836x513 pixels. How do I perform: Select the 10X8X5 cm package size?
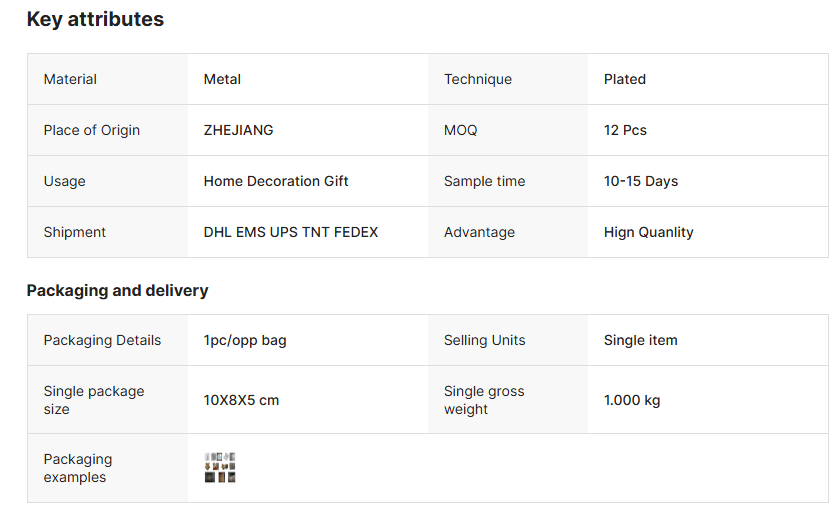pyautogui.click(x=241, y=400)
